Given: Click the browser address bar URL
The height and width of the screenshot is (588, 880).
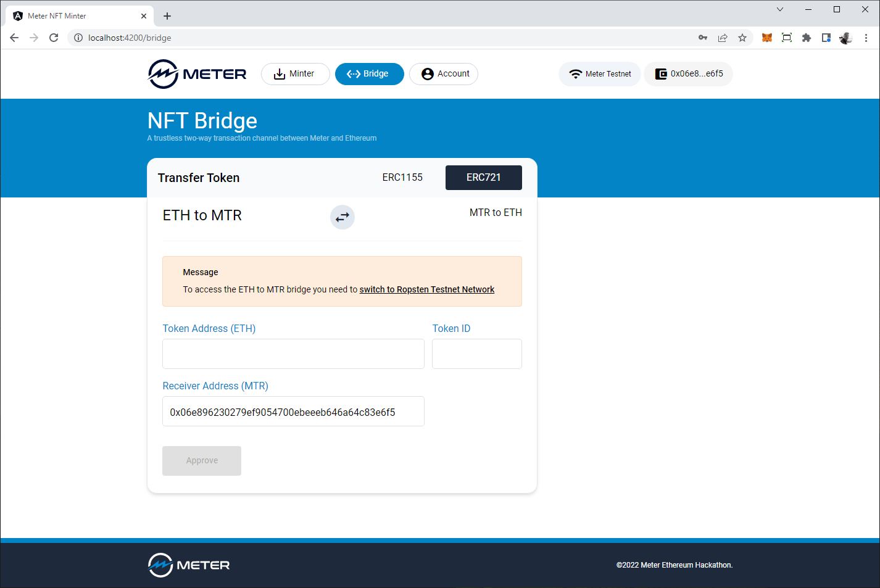Looking at the screenshot, I should [x=130, y=38].
